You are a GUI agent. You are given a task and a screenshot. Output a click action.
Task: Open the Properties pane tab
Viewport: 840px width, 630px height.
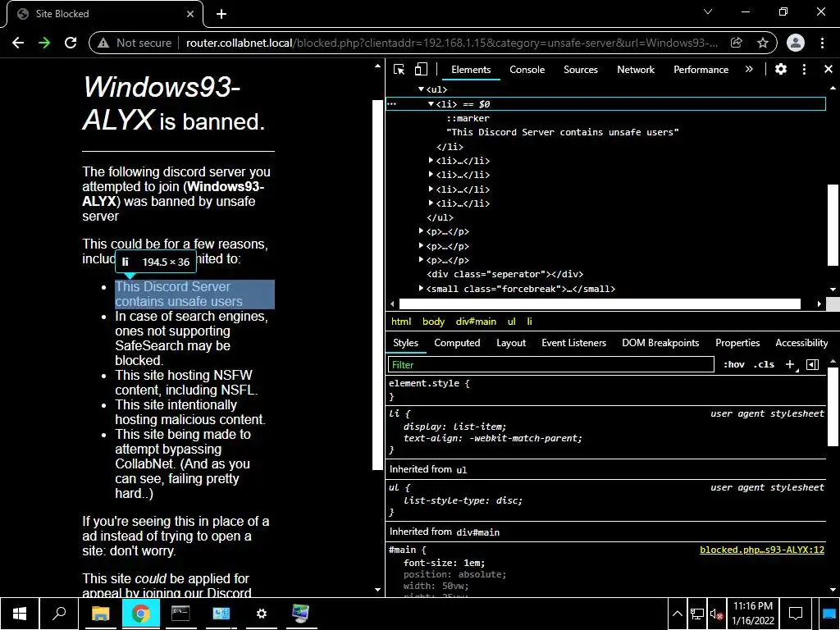click(x=737, y=343)
